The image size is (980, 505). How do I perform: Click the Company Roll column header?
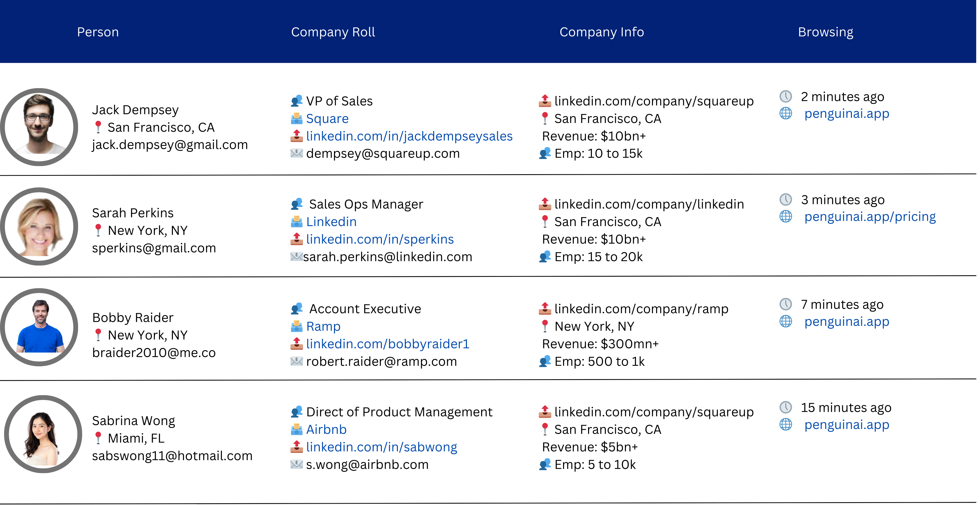(333, 32)
